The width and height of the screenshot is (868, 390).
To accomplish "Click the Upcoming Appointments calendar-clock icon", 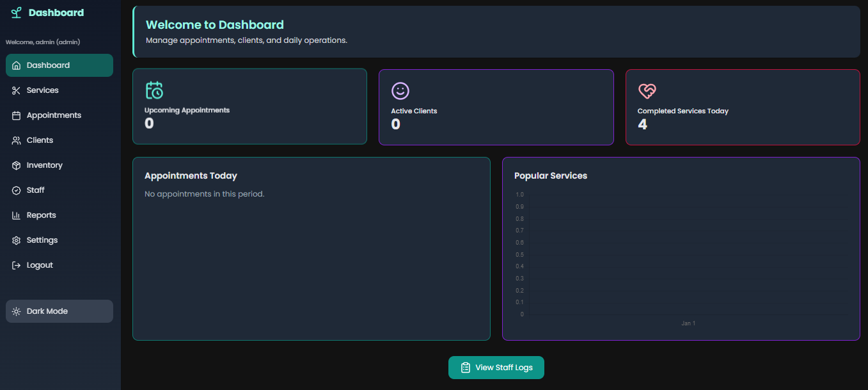I will (x=154, y=90).
